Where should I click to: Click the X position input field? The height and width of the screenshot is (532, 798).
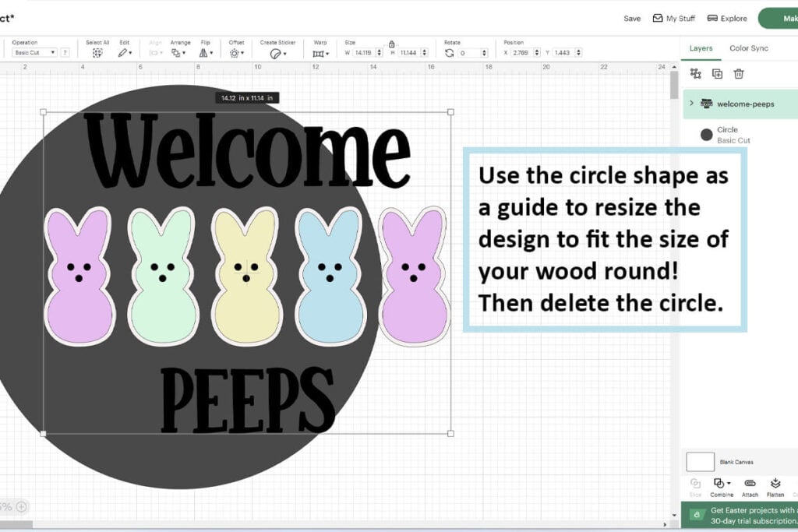click(521, 52)
